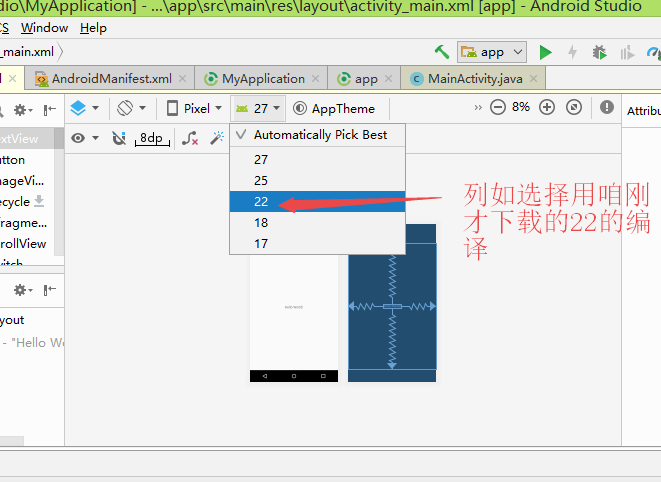
Task: Click the Apply Changes lightning icon
Action: [572, 52]
